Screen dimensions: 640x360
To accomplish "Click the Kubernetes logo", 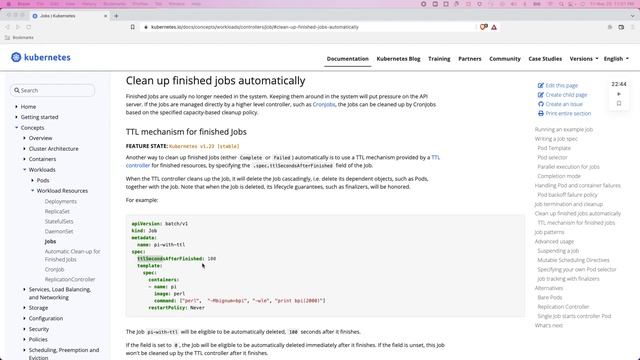I will pos(41,57).
